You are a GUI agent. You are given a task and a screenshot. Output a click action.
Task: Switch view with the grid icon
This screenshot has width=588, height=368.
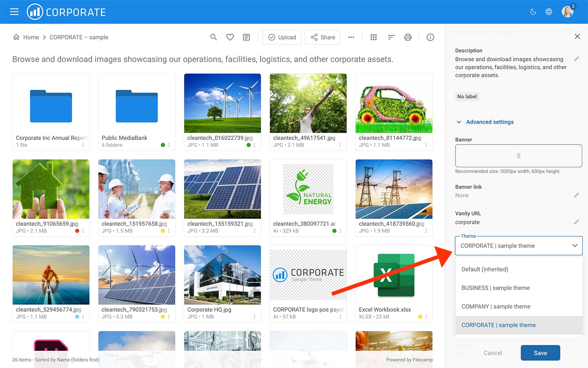click(x=374, y=37)
